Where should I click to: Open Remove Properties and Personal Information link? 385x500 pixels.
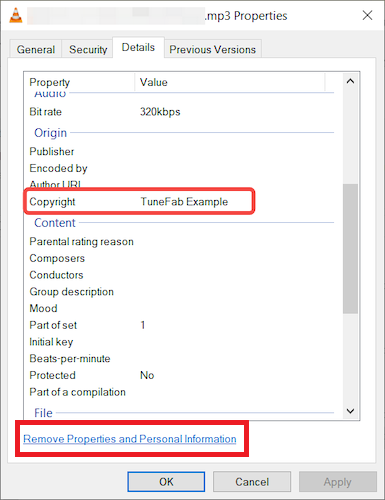point(130,439)
